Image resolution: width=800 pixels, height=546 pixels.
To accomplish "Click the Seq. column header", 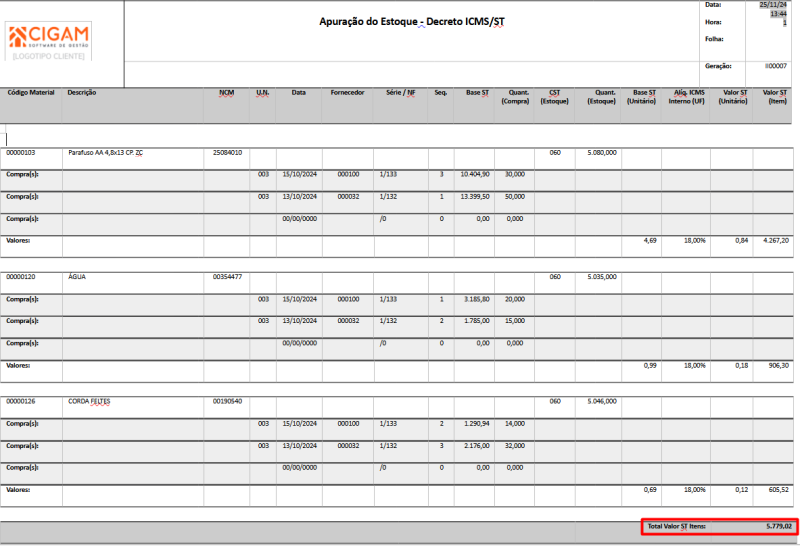I will point(441,92).
